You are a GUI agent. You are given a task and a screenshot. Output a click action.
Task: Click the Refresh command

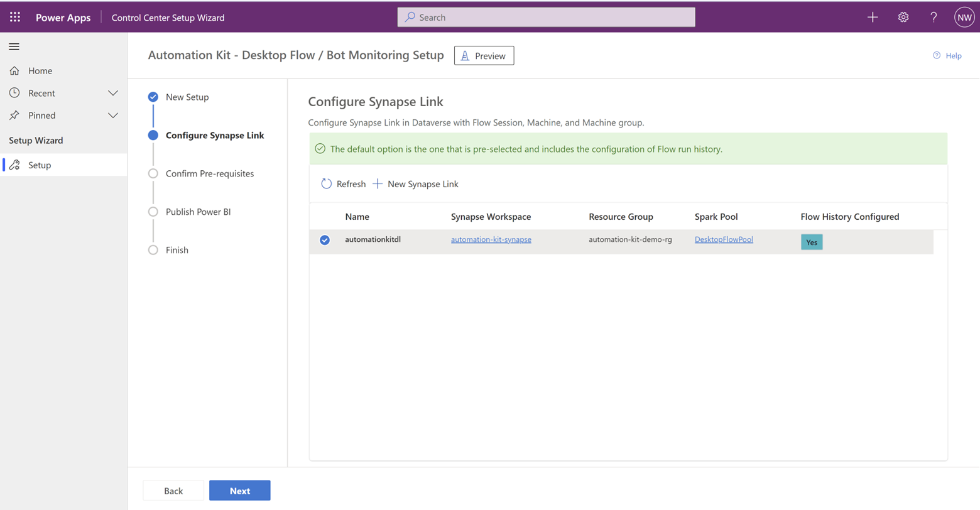click(344, 184)
